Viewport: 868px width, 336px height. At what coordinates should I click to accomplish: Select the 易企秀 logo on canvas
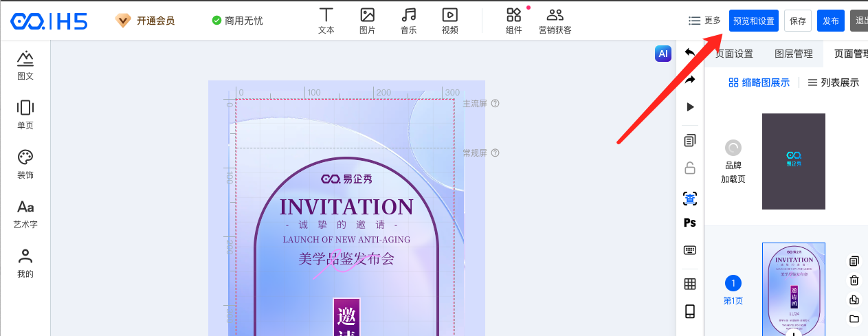pyautogui.click(x=346, y=179)
